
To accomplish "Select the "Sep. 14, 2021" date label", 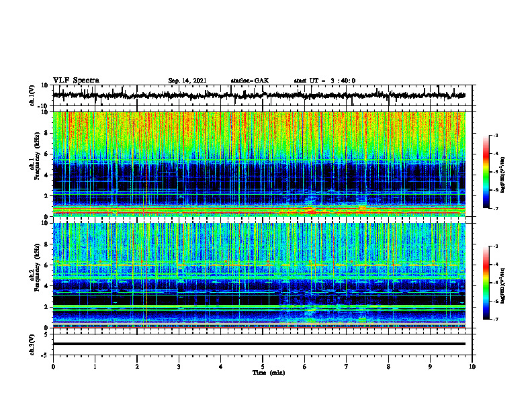I will pyautogui.click(x=187, y=81).
